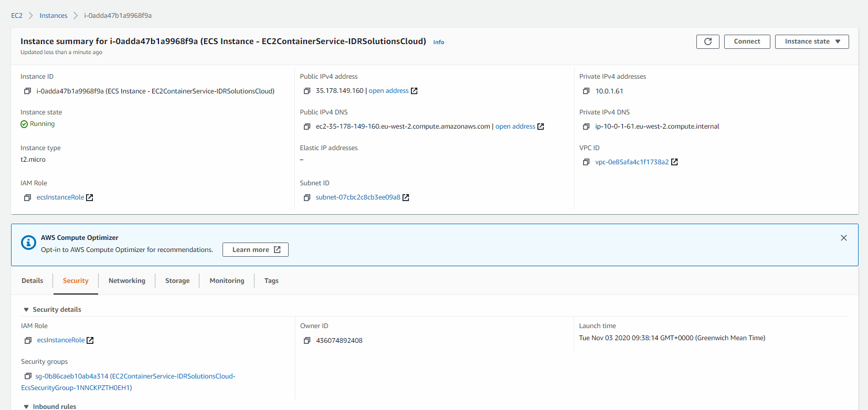Copy the Private IPv4 DNS name
This screenshot has height=410, width=868.
[586, 127]
